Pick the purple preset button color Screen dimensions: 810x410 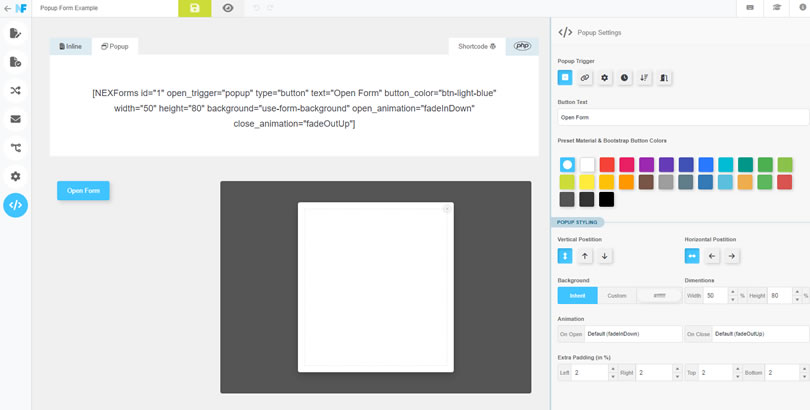tap(646, 165)
